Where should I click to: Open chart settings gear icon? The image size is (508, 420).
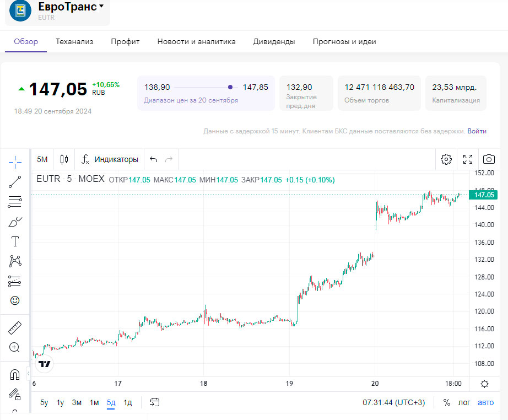coord(446,159)
